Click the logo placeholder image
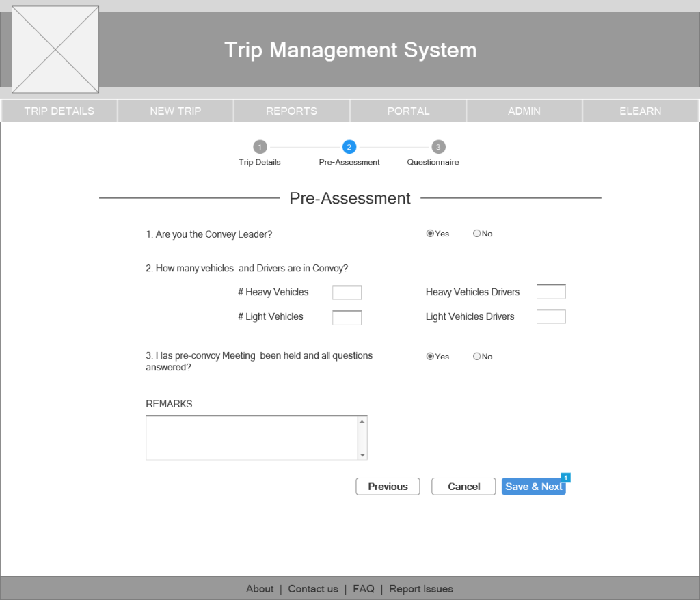The height and width of the screenshot is (600, 700). [x=55, y=49]
